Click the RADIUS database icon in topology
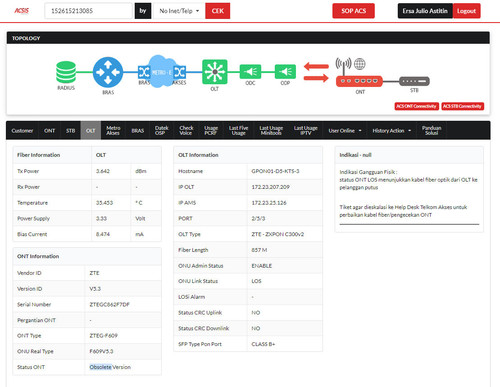 pyautogui.click(x=66, y=72)
